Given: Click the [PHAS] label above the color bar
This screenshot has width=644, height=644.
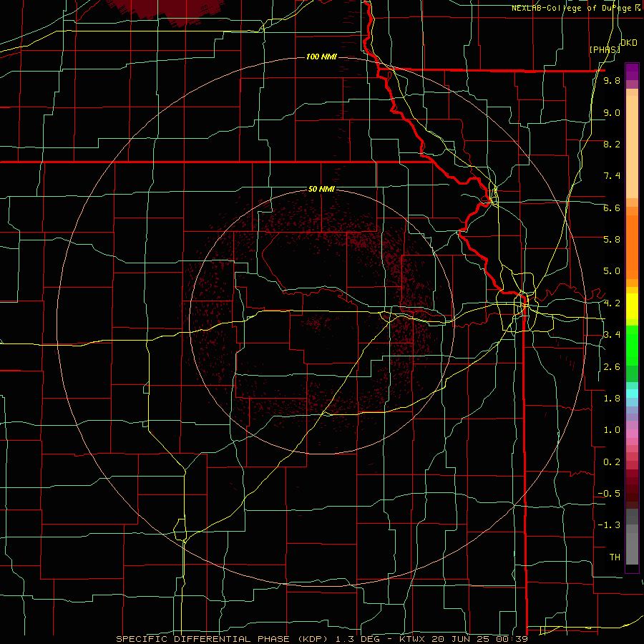Looking at the screenshot, I should pos(605,49).
